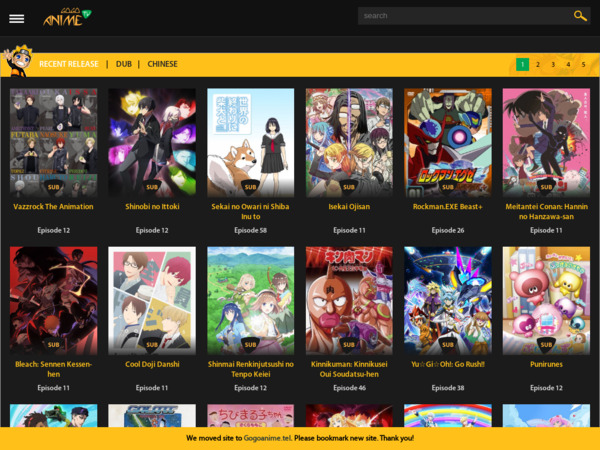Click Bleach: Sennen Kessen-hen title link
Screen dimensions: 600x450
click(54, 369)
